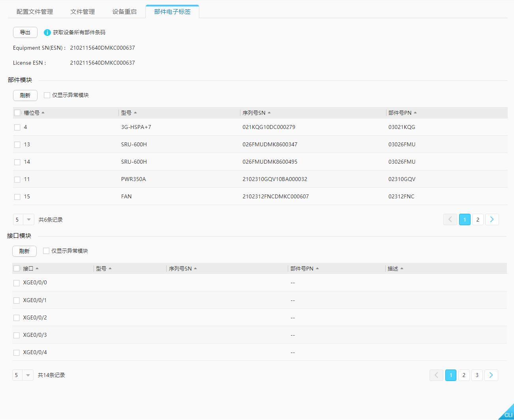Switch to the 文件管理 tab
The image size is (514, 420).
(x=82, y=11)
